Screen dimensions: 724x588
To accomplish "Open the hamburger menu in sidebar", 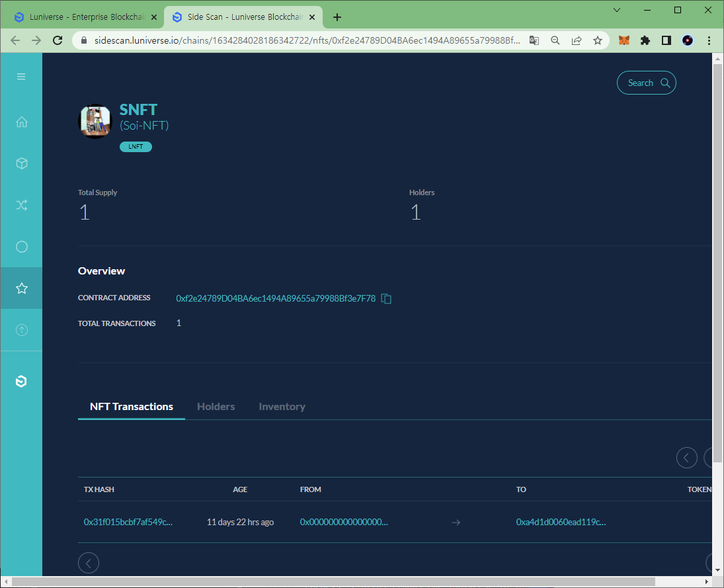I will [x=21, y=77].
